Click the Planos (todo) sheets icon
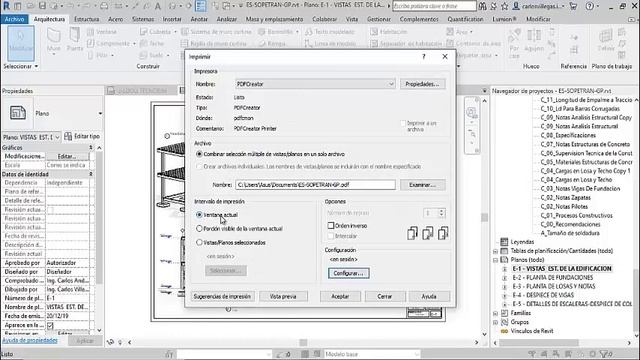 point(504,260)
